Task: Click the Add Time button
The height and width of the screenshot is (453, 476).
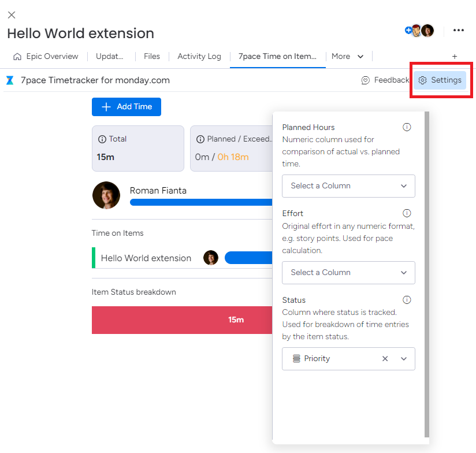Action: 127,107
